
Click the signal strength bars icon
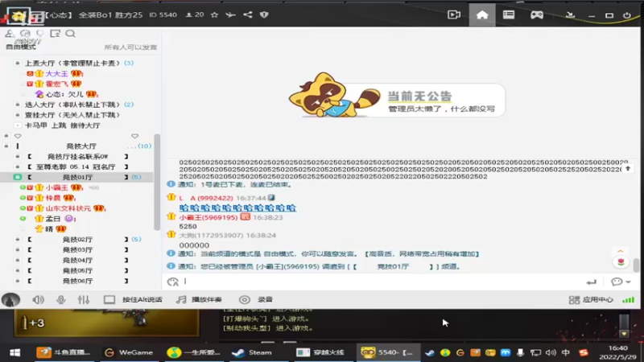coord(628,299)
